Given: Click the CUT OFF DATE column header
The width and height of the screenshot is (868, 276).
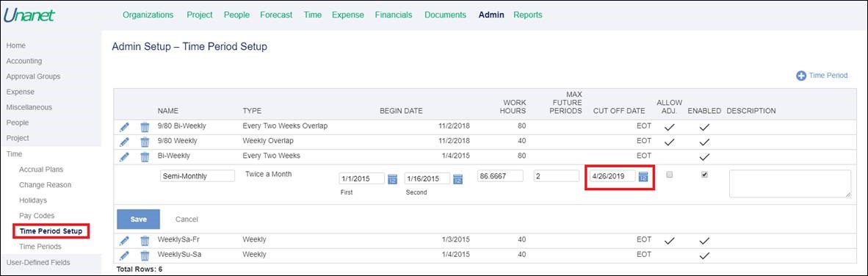Looking at the screenshot, I should (x=619, y=111).
